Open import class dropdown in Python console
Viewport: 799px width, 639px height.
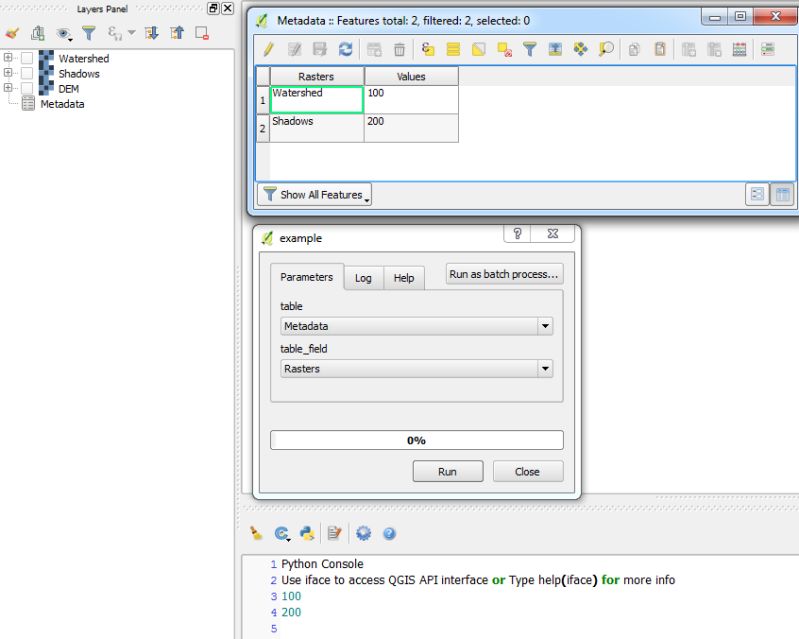point(282,534)
